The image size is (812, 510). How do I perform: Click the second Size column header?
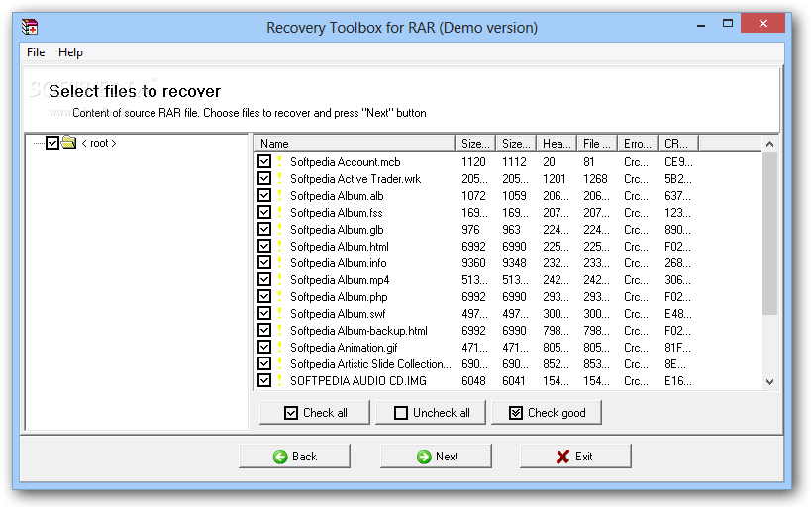tap(516, 144)
